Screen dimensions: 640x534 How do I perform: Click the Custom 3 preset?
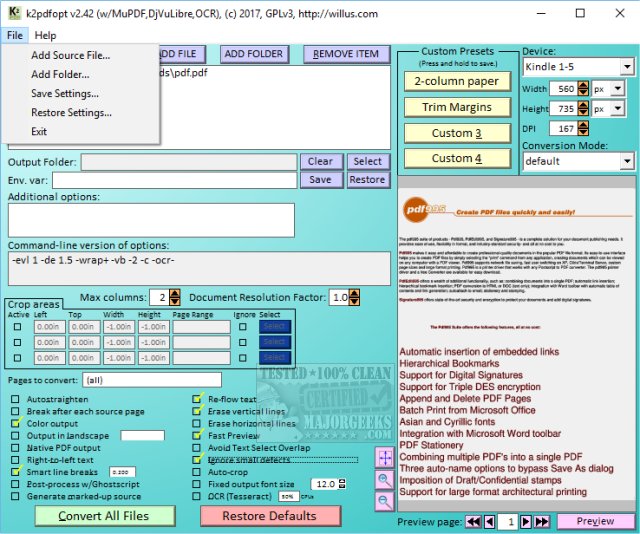click(457, 133)
